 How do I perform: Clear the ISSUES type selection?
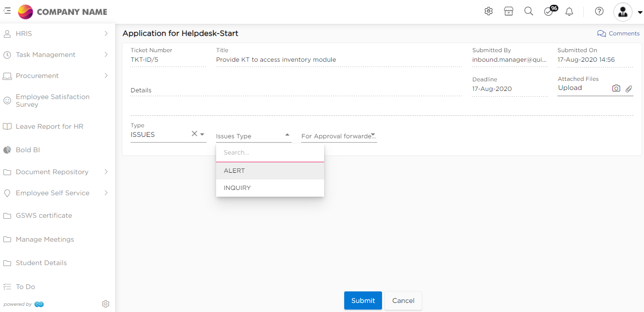(x=194, y=134)
